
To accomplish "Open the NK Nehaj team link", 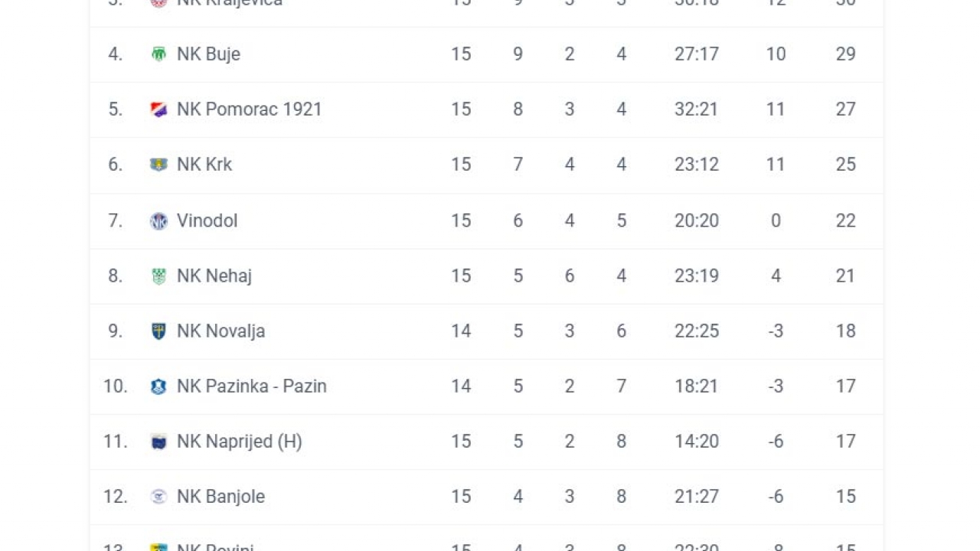I will point(214,276).
